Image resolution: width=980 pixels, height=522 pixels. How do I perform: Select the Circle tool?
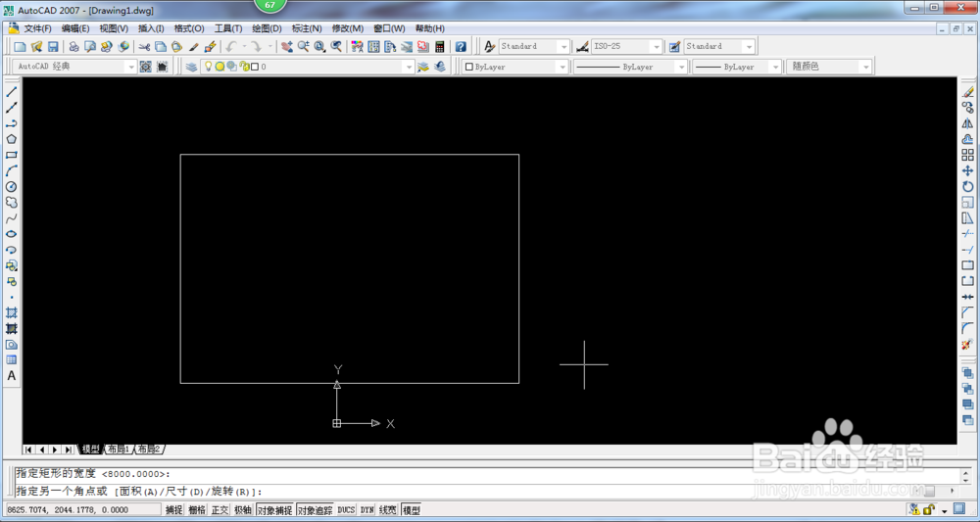(11, 187)
